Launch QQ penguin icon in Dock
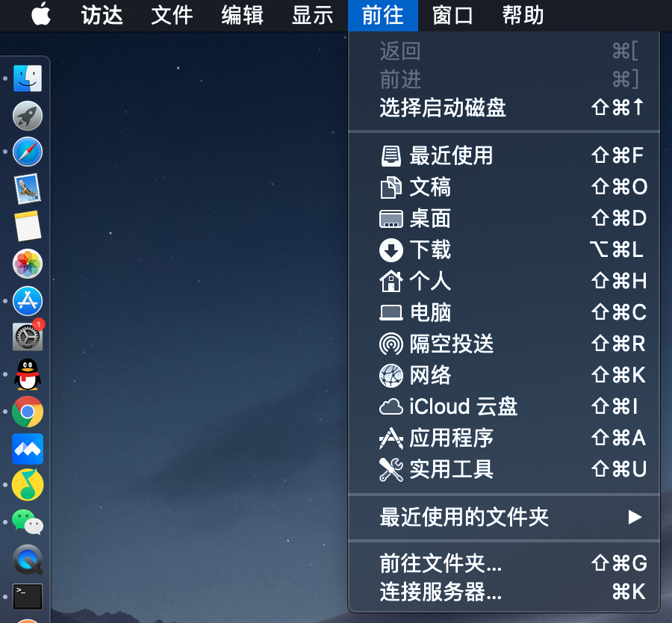Screen dimensions: 672x623 [28, 374]
